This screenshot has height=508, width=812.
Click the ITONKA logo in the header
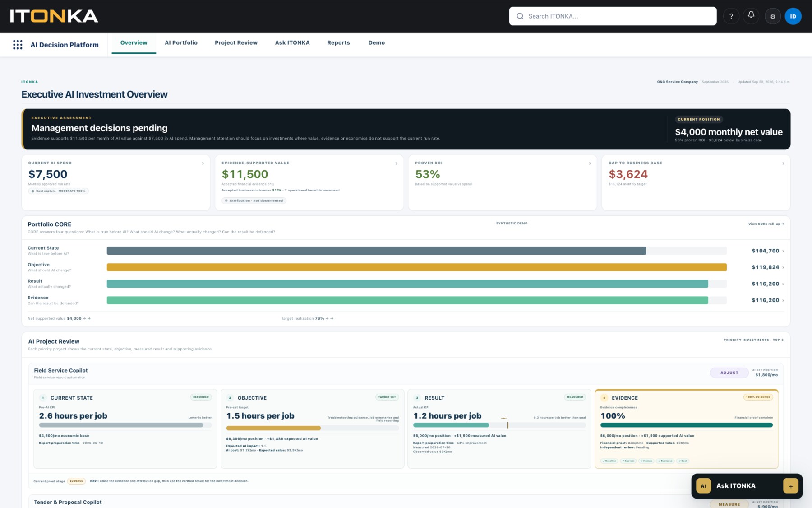[x=54, y=16]
